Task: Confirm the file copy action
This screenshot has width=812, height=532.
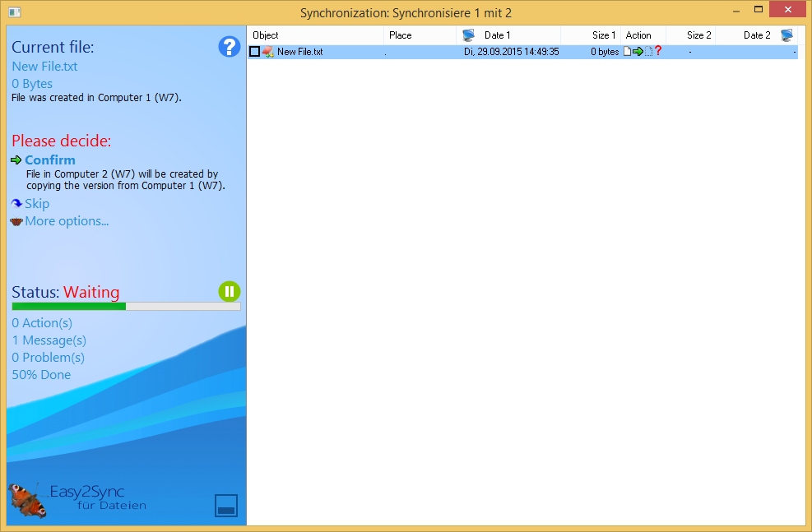Action: (x=50, y=160)
